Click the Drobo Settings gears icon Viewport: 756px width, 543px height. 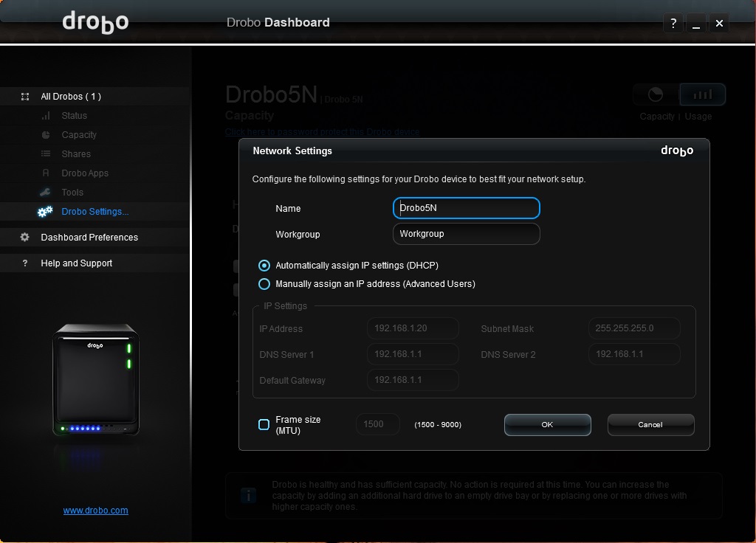[x=45, y=212]
